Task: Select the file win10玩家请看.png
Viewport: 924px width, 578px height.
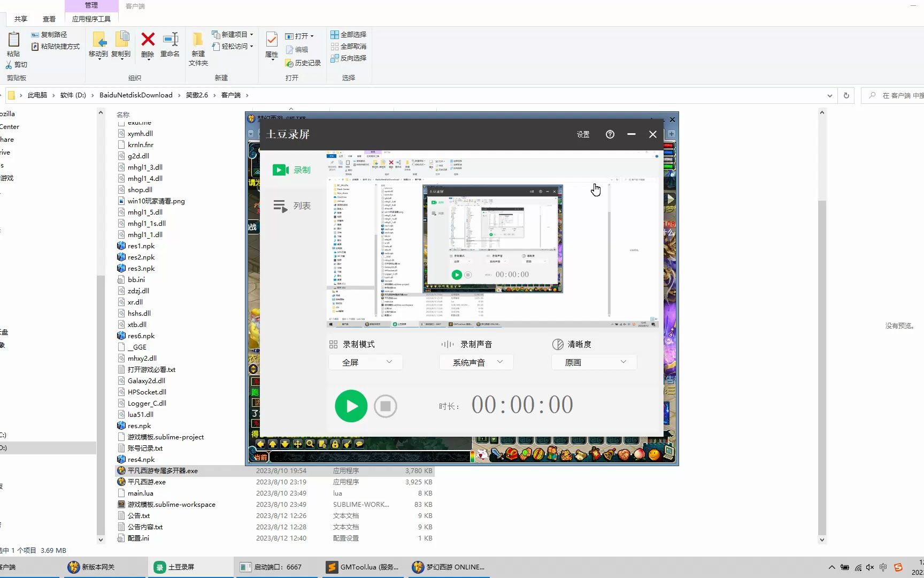Action: tap(156, 201)
